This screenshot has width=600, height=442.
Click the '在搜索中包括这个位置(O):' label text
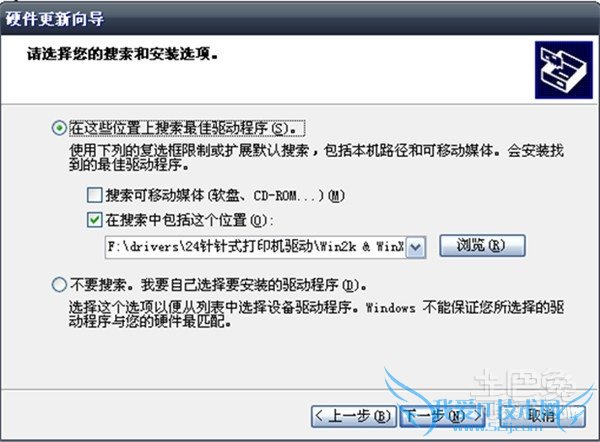(x=190, y=220)
